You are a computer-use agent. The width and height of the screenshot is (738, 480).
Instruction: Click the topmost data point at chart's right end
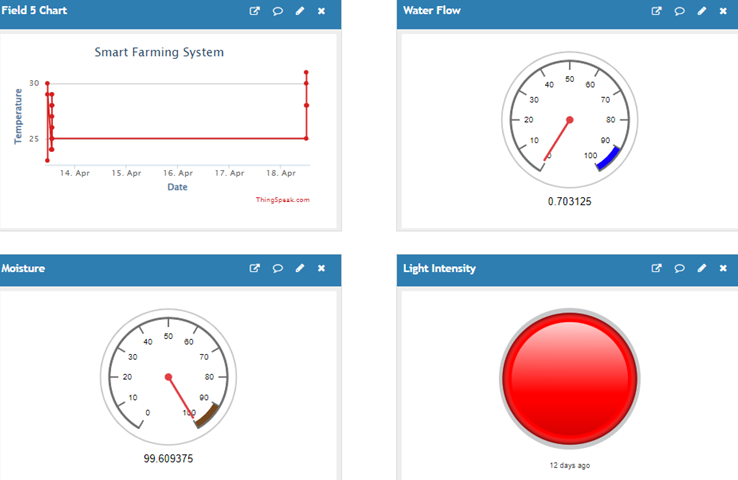coord(306,72)
